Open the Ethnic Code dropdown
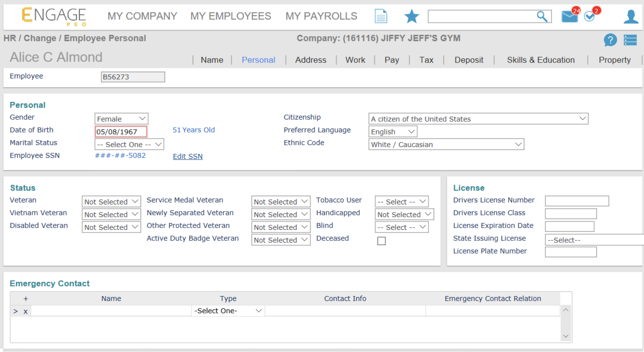The height and width of the screenshot is (352, 644). click(x=446, y=144)
